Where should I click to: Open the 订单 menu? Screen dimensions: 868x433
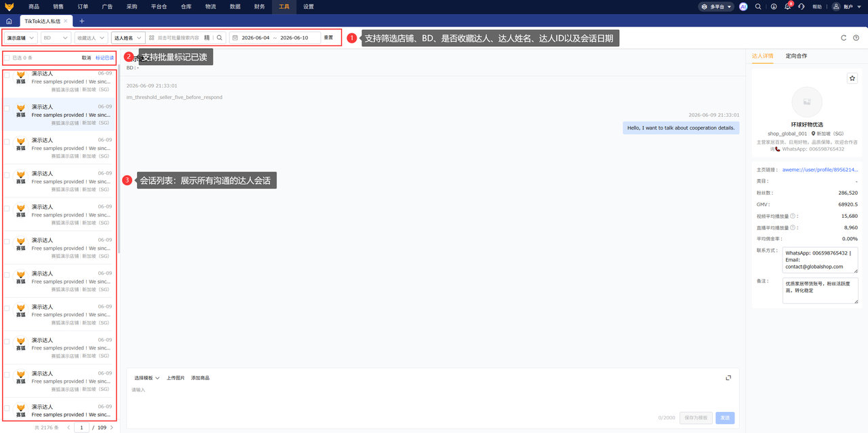click(83, 6)
